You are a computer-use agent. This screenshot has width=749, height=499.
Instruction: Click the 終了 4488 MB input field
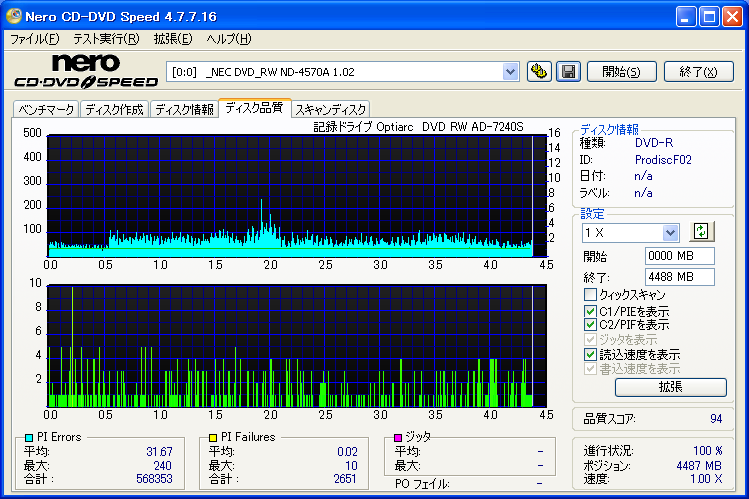point(679,277)
